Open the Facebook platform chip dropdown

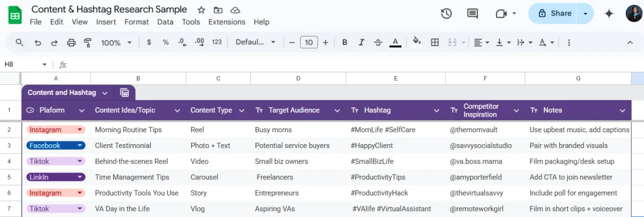point(80,146)
